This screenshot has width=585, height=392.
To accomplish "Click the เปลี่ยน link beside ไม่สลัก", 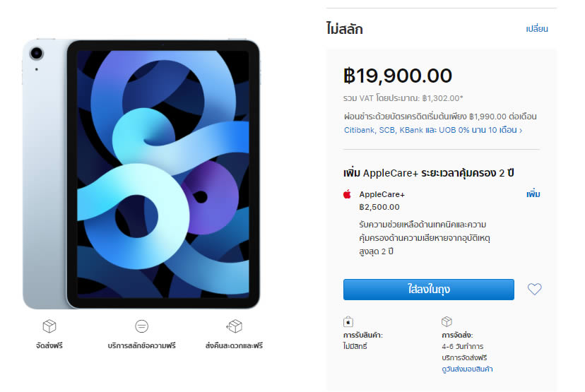I will pyautogui.click(x=537, y=29).
